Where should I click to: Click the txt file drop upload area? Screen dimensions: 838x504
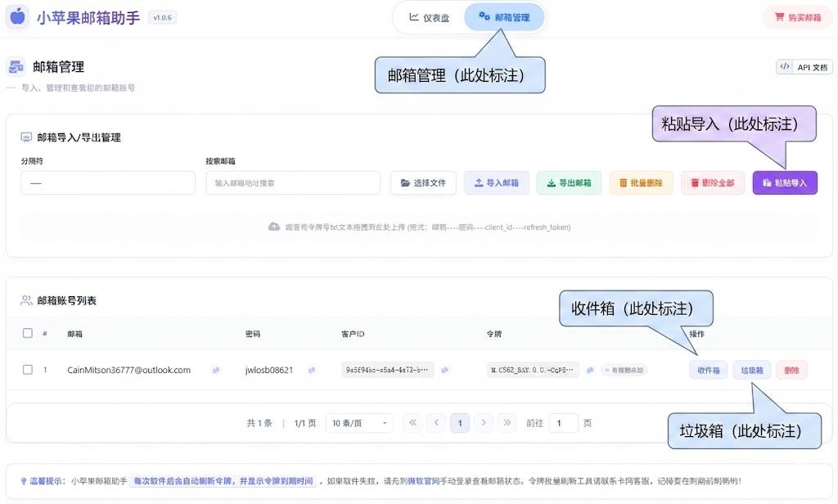419,227
